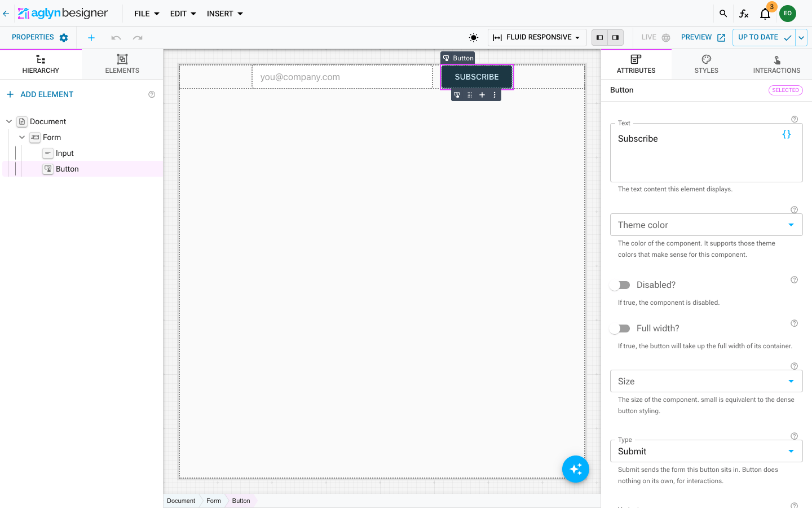Toggle left panel visibility icon
Screen dimensions: 812x508
599,38
